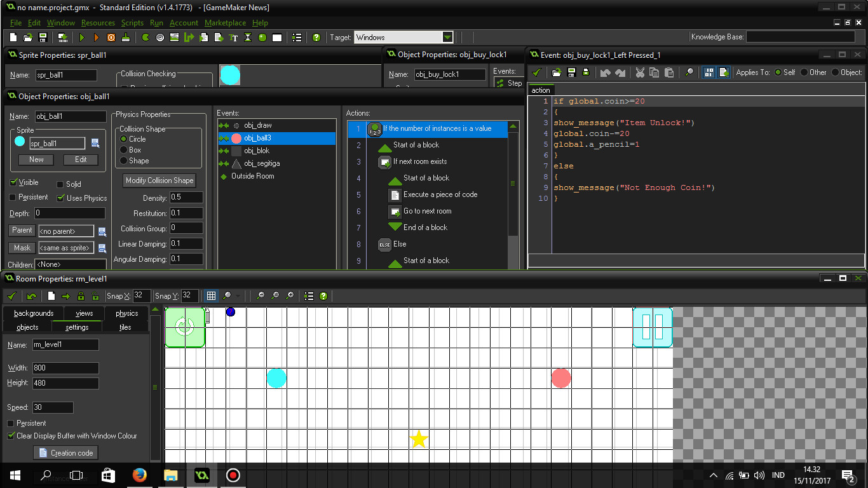Open the Marketplace menu
Screen dimensions: 868x488
click(225, 22)
